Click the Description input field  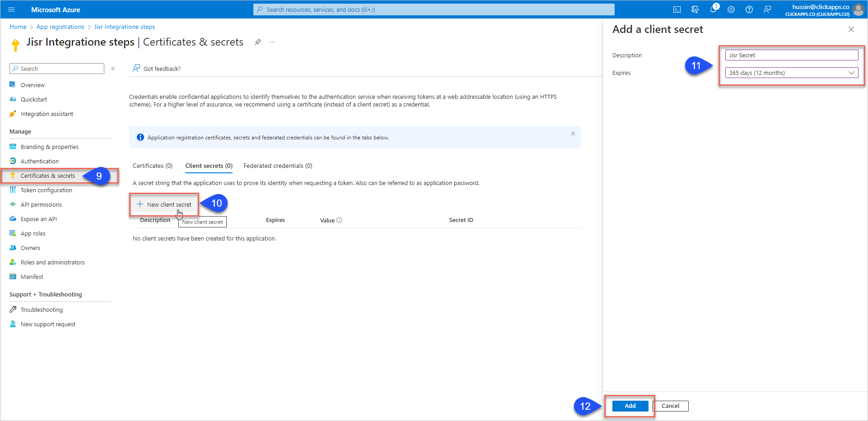click(x=792, y=55)
